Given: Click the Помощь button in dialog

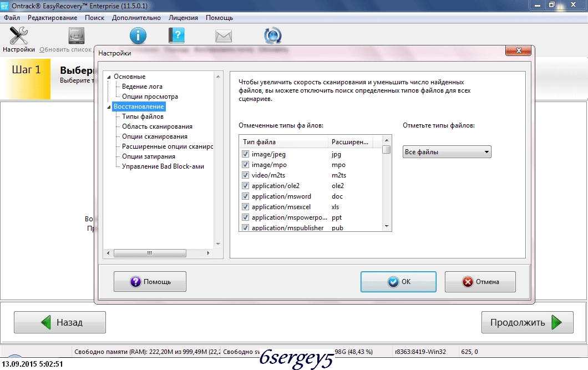Looking at the screenshot, I should [x=150, y=282].
